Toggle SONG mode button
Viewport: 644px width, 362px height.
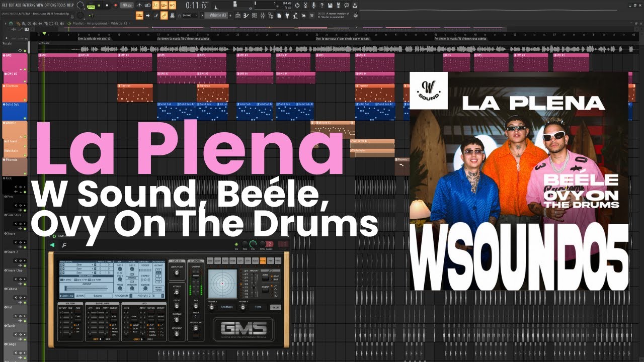pos(91,6)
